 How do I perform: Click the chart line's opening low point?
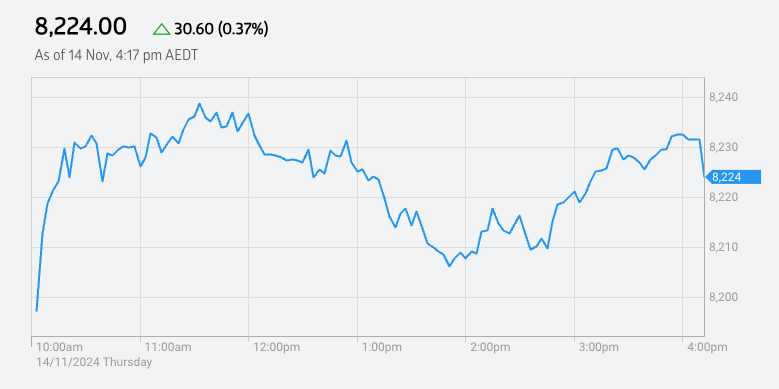click(x=36, y=311)
